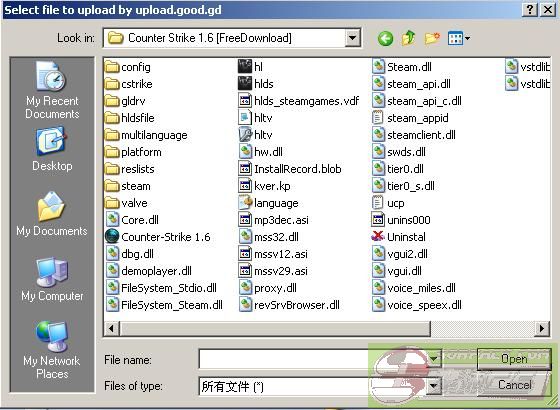Select InstallRecord.blob file

[290, 169]
